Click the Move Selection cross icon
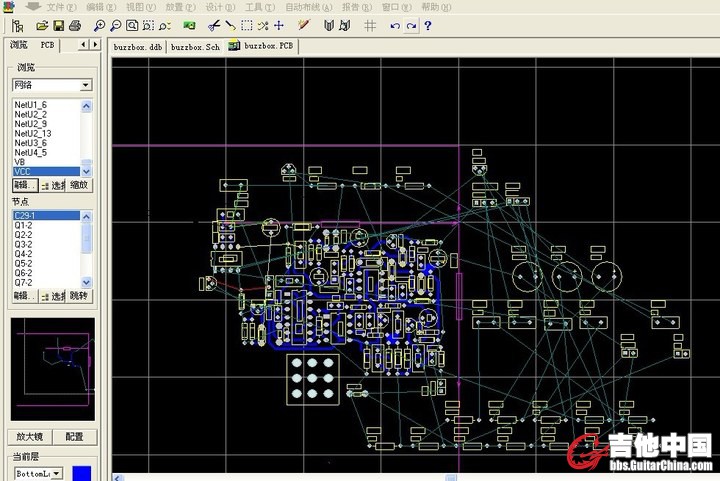The image size is (720, 481). [x=279, y=26]
